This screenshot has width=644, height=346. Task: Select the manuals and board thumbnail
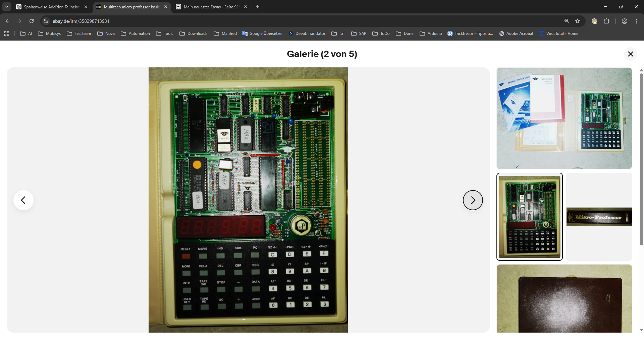point(564,118)
